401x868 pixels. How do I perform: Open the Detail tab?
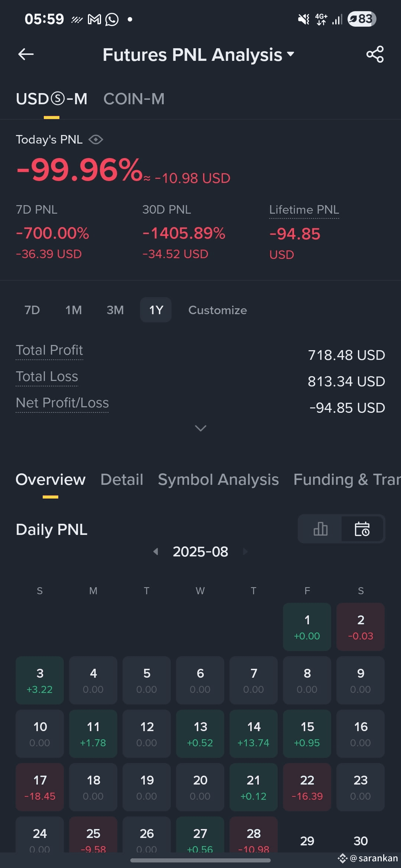122,480
